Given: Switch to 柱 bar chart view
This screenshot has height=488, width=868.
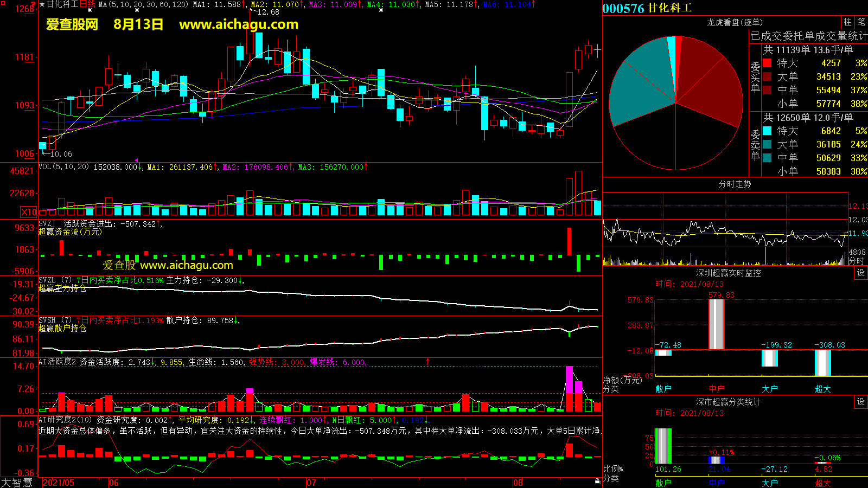Looking at the screenshot, I should [x=847, y=22].
